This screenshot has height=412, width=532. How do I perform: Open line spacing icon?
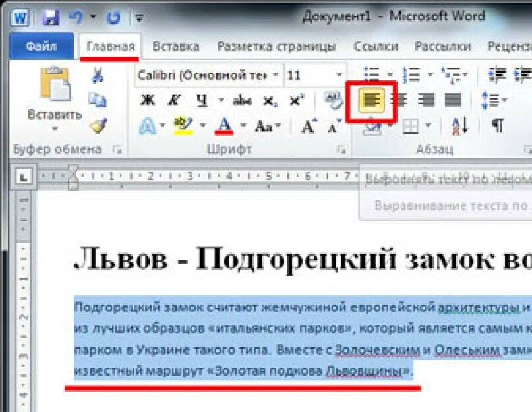click(x=490, y=100)
